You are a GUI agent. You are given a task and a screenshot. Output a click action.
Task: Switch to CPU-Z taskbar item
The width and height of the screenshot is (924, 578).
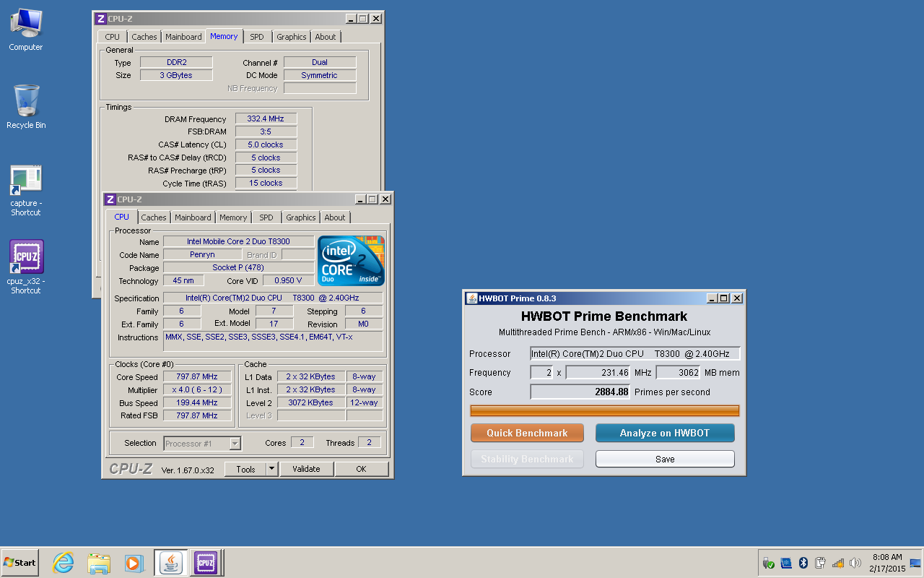(205, 563)
